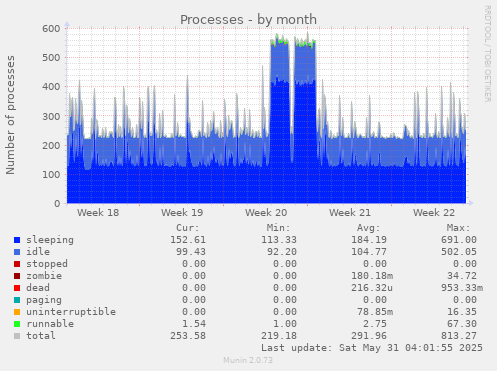Click sleeping current value 152.61
The width and height of the screenshot is (497, 371).
tap(188, 240)
